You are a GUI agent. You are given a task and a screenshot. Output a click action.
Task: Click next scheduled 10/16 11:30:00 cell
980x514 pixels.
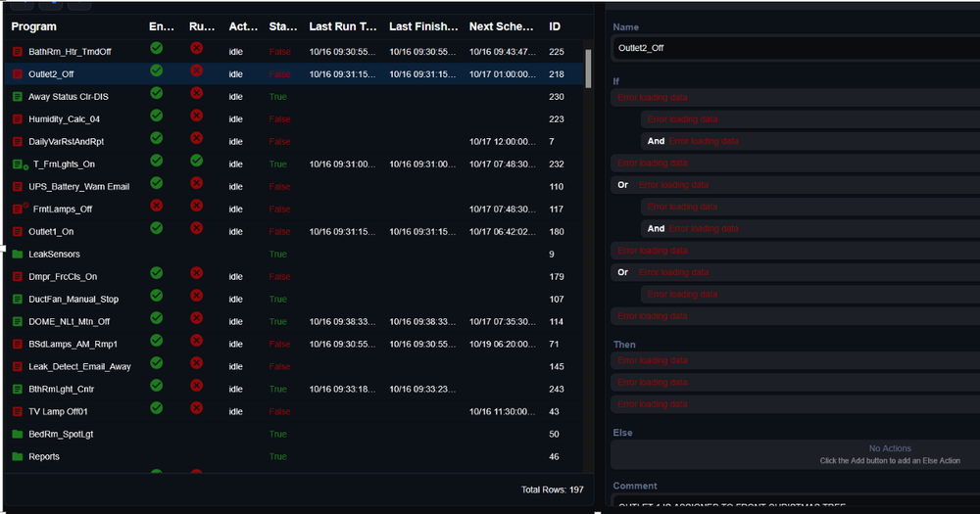coord(502,411)
